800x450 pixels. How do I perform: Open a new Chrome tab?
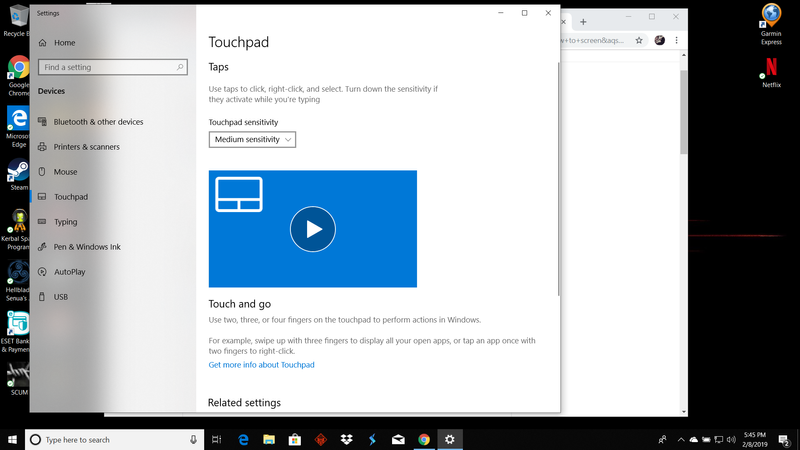tap(583, 21)
